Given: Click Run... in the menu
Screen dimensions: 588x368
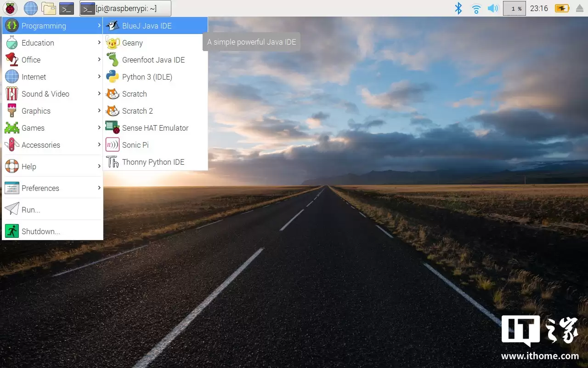Looking at the screenshot, I should coord(30,210).
